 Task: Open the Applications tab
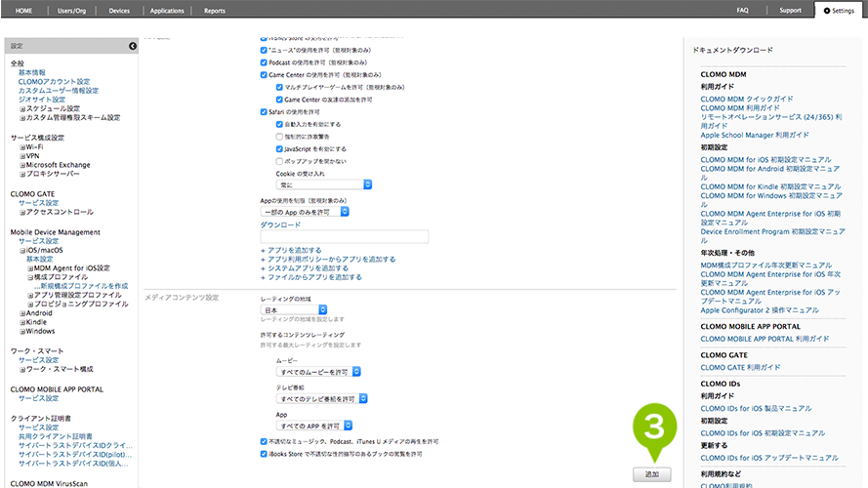coord(167,11)
